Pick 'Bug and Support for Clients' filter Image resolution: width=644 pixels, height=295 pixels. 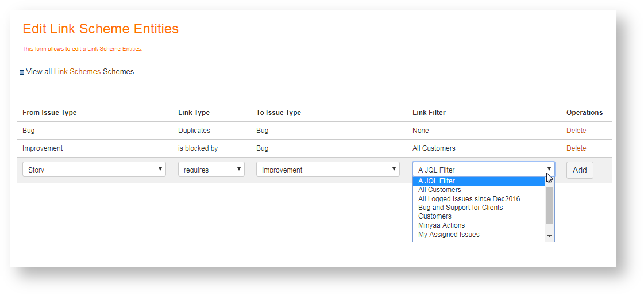460,208
